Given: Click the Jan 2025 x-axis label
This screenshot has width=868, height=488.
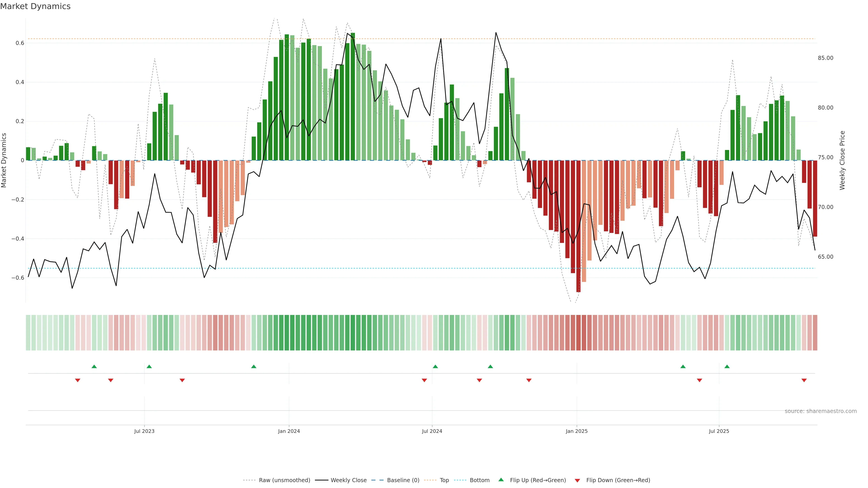Looking at the screenshot, I should pyautogui.click(x=577, y=431).
